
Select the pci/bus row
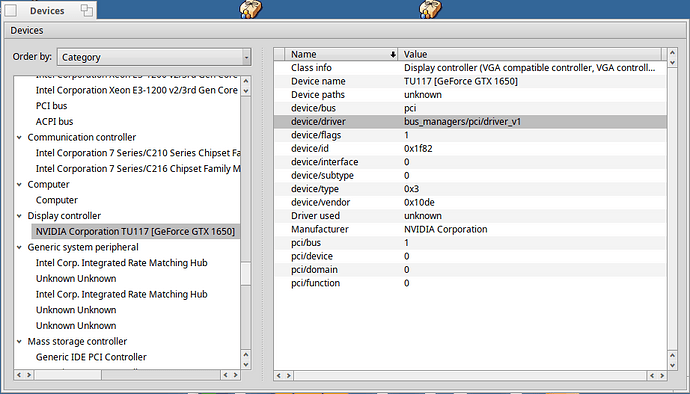[470, 243]
